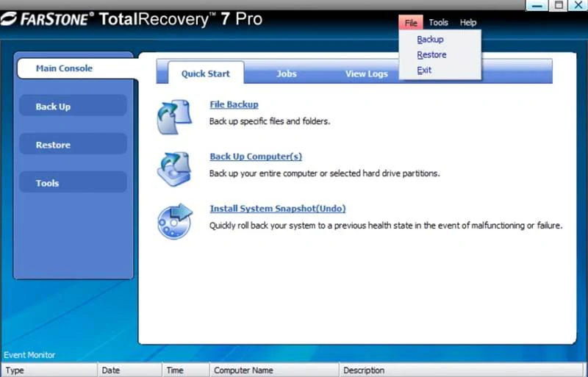Screen dimensions: 588x377
Task: Switch to the Quick Start tab
Action: (x=206, y=73)
